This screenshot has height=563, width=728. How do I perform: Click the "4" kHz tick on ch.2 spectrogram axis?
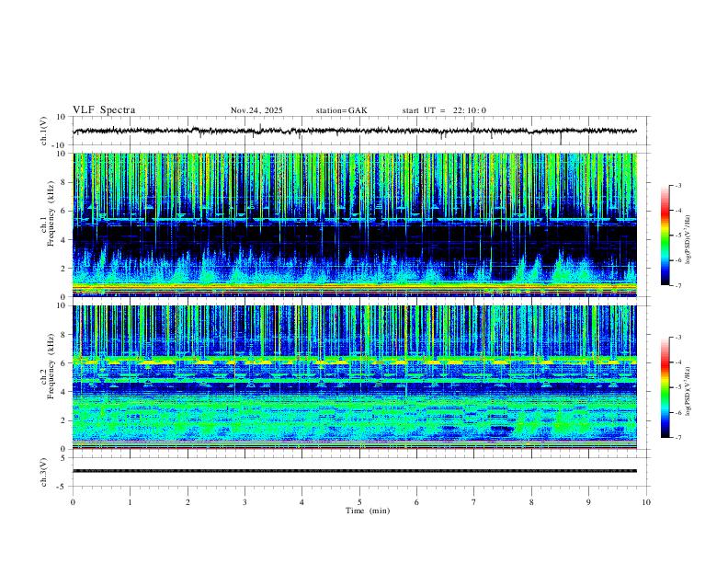pos(64,392)
